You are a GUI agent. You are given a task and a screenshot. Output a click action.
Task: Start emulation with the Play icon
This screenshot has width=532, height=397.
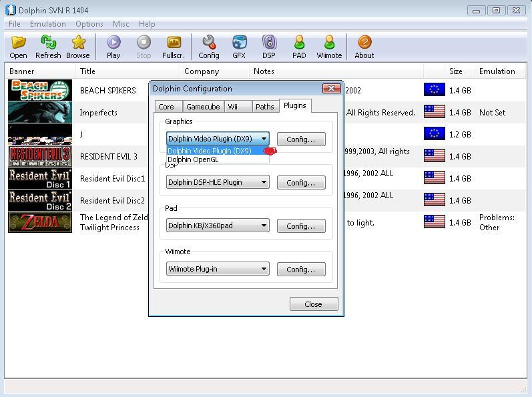(x=113, y=43)
